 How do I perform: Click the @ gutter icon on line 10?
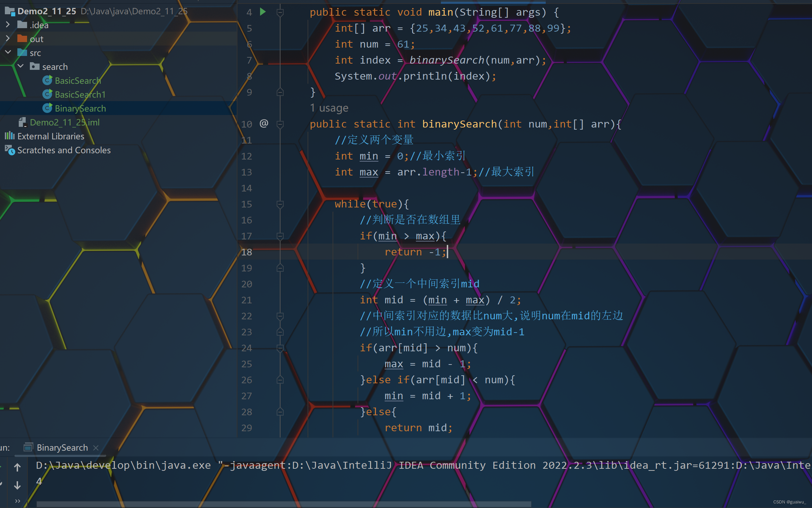tap(264, 124)
